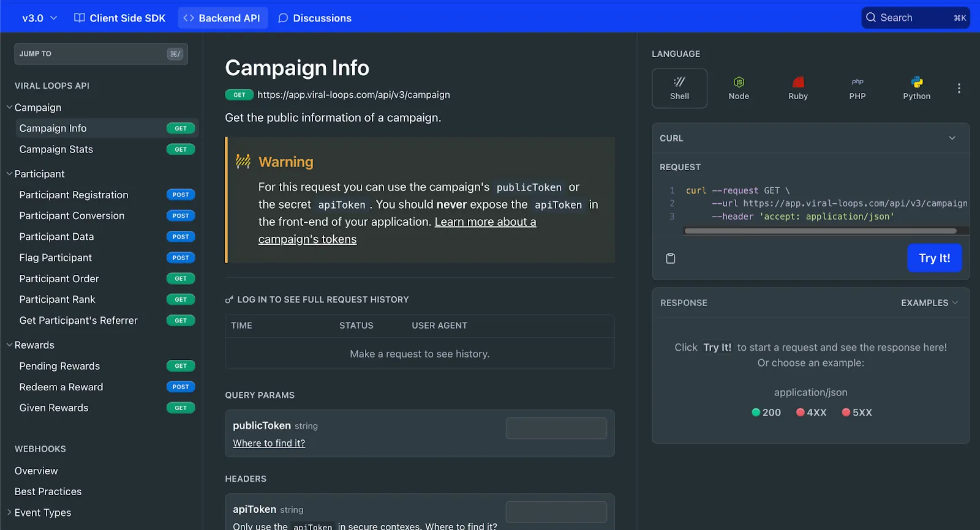
Task: Click the GET badge next to campaign URL
Action: pyautogui.click(x=239, y=95)
